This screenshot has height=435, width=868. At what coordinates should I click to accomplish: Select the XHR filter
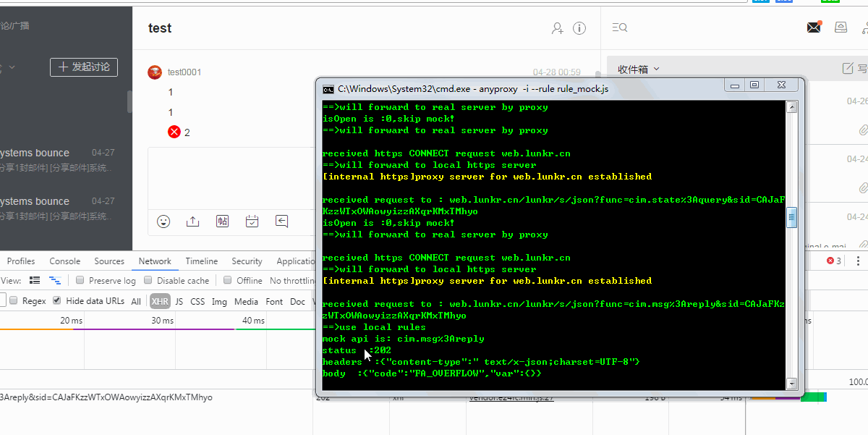click(x=160, y=301)
